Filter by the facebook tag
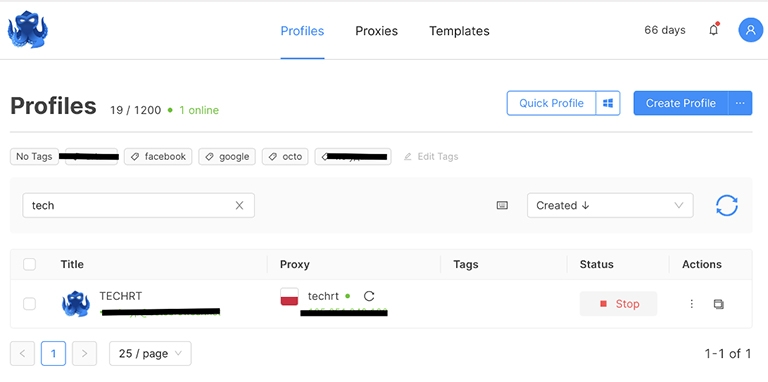Screen dimensions: 768x382 click(158, 157)
